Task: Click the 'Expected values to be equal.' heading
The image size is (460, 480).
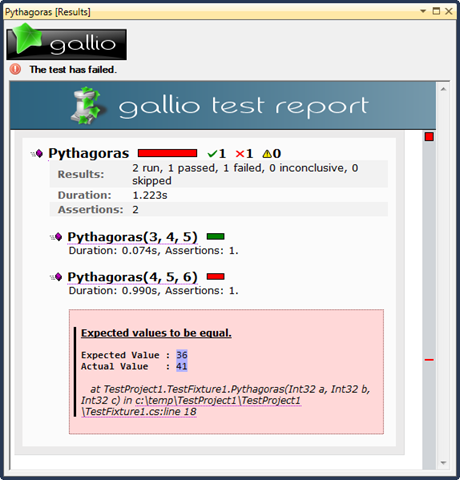Action: click(156, 333)
